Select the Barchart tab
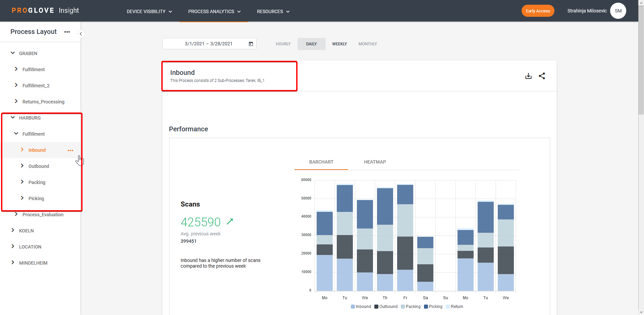Viewport: 644px width, 315px height. pyautogui.click(x=321, y=162)
